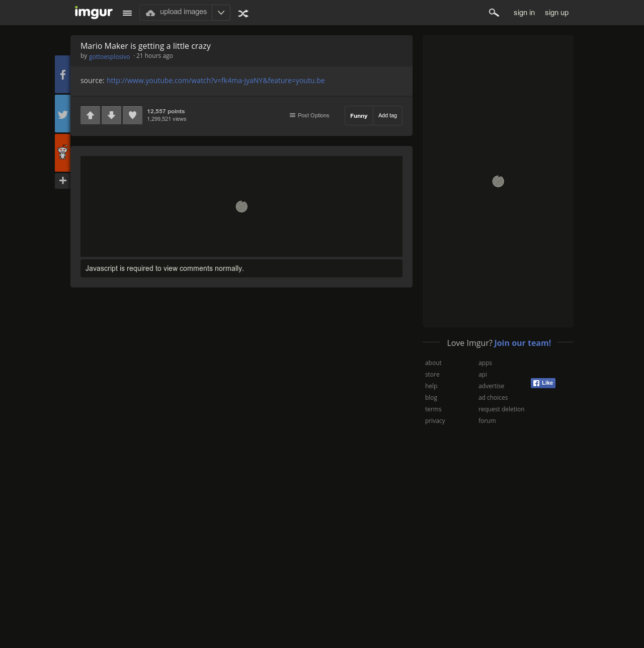
Task: Open the api footer link
Action: coord(482,375)
